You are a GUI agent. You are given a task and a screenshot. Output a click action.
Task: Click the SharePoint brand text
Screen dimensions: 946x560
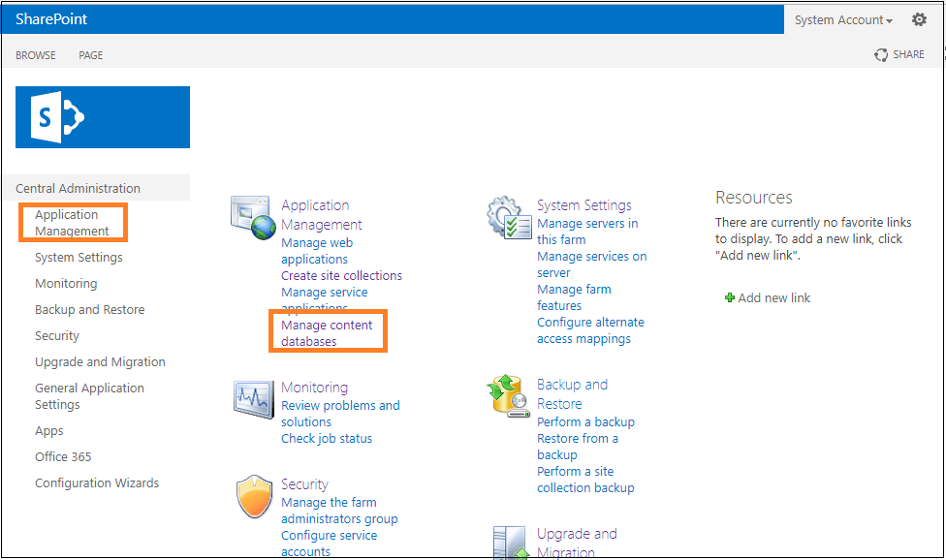tap(51, 19)
